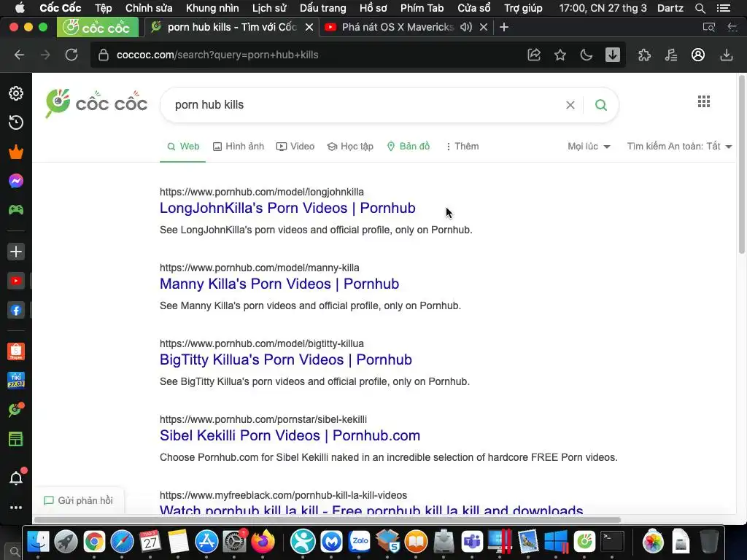
Task: Open the Trợ giúp menu
Action: click(x=523, y=8)
